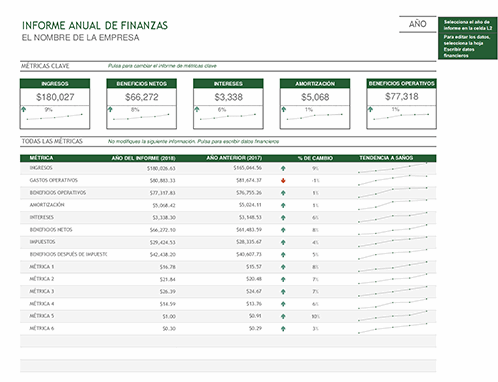Click the $0.30 cell in MÉTRICA 6 row

tap(169, 329)
